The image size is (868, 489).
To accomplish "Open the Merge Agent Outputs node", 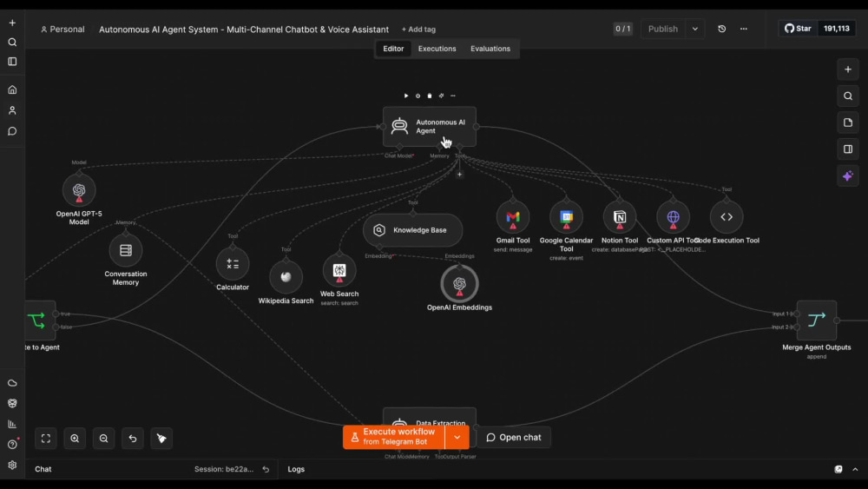I will point(817,320).
